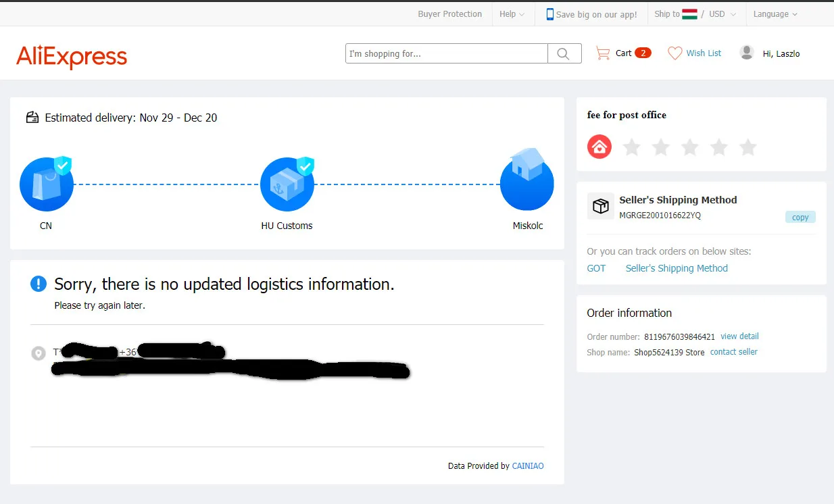Click 'contact seller' link
The width and height of the screenshot is (834, 504).
[733, 351]
